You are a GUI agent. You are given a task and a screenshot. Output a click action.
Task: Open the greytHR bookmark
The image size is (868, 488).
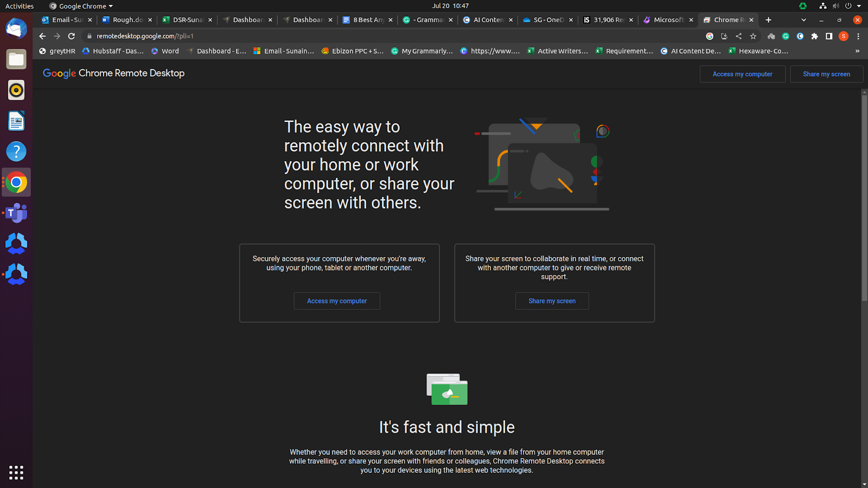(x=56, y=51)
